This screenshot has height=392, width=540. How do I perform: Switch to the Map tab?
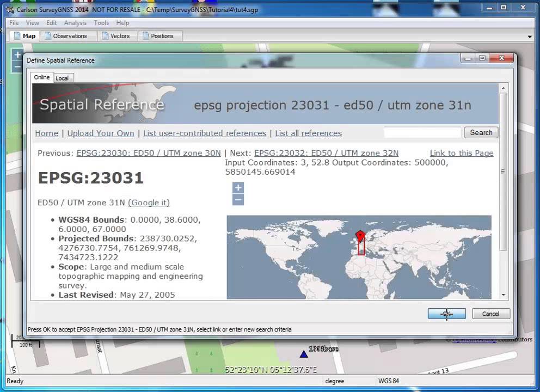click(x=24, y=36)
